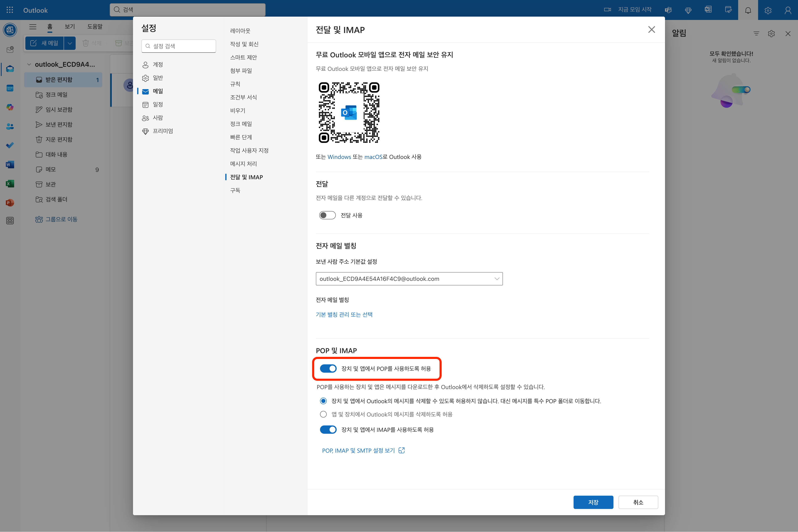Open the default sender address dropdown
Screen dimensions: 798x532
[409, 279]
